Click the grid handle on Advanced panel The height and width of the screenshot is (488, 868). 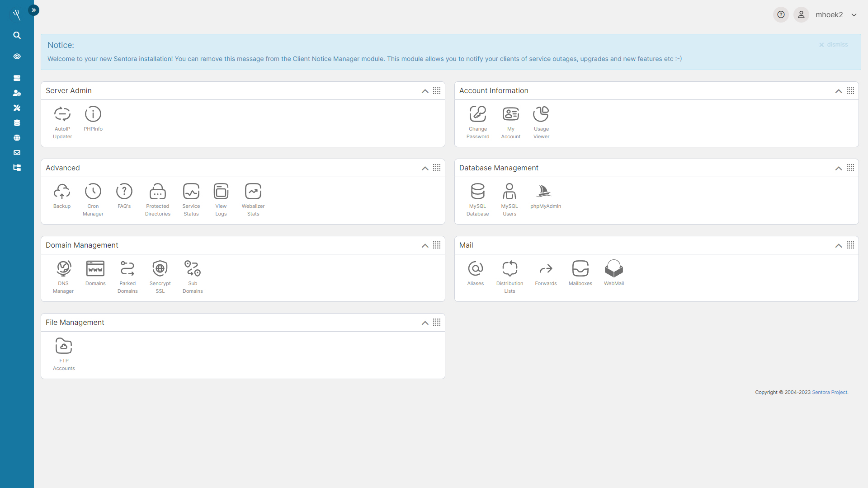point(437,168)
